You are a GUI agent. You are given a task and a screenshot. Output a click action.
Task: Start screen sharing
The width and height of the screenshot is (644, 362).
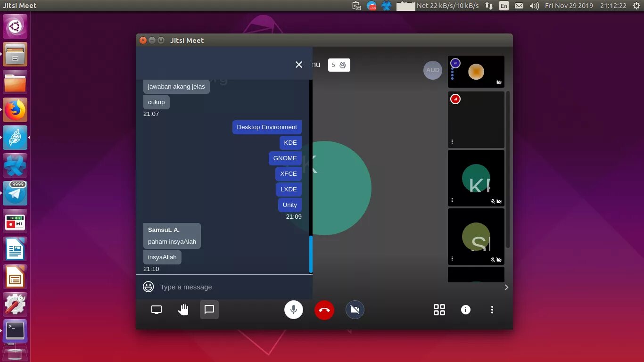pos(156,310)
